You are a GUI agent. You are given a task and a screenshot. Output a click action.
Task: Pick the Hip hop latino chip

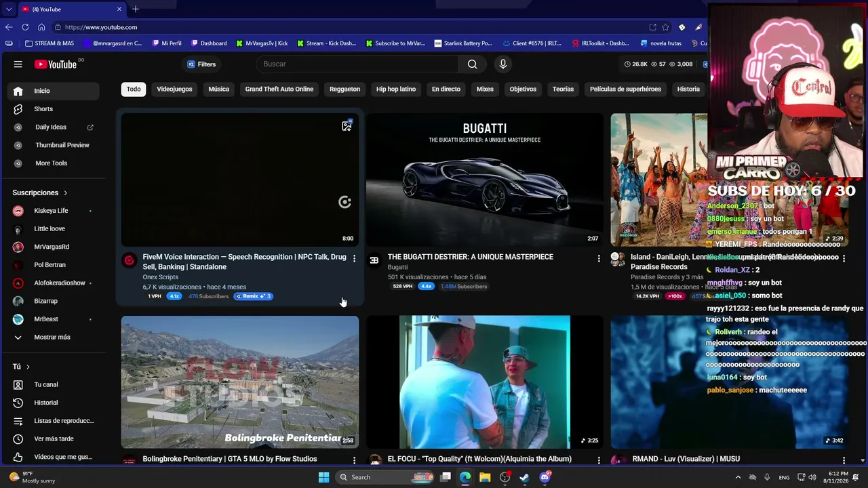point(396,89)
